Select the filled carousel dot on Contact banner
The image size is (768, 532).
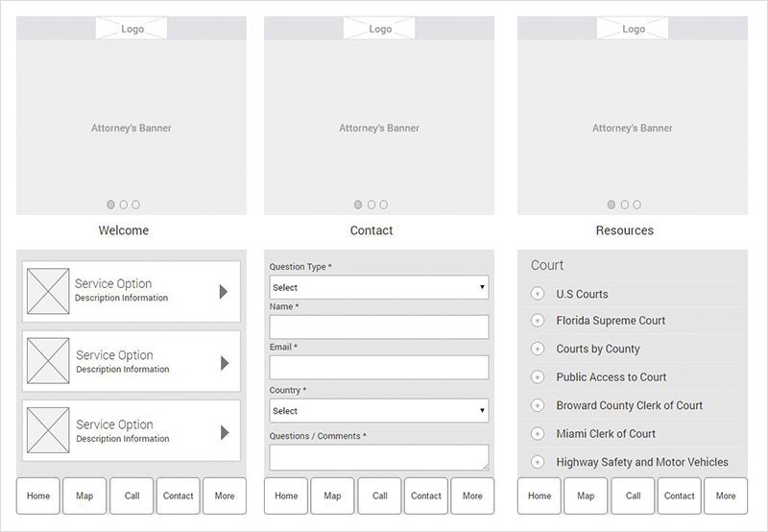coord(358,205)
